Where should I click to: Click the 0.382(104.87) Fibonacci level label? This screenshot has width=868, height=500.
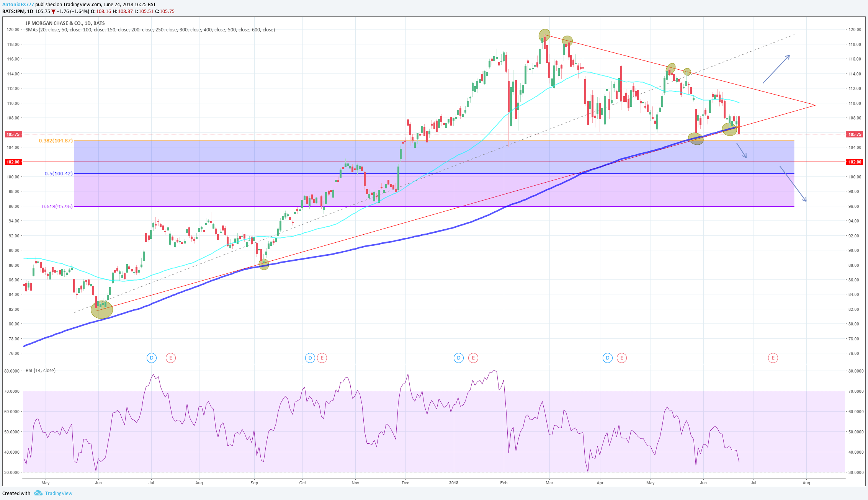(x=56, y=141)
